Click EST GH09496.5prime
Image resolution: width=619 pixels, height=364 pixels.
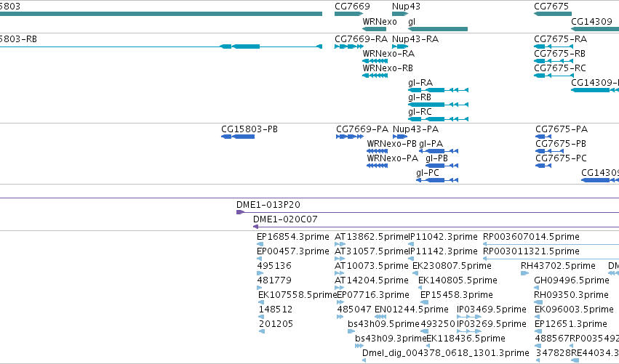pos(572,280)
